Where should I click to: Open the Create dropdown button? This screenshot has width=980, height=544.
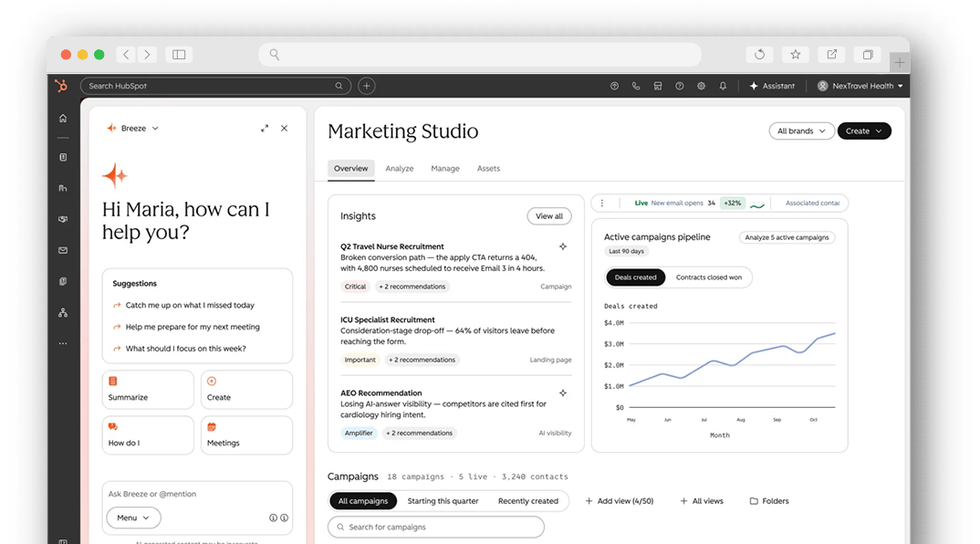point(864,131)
